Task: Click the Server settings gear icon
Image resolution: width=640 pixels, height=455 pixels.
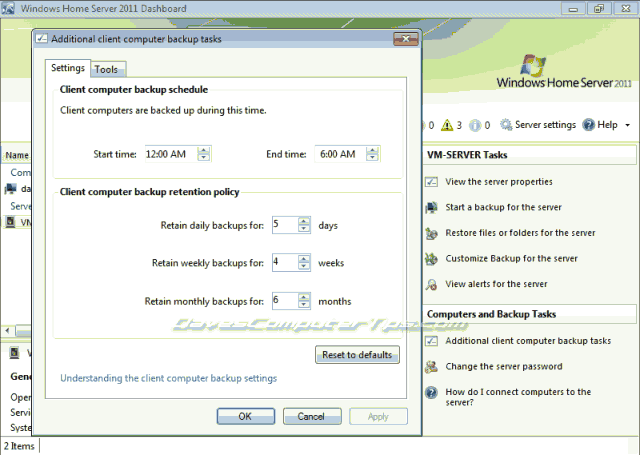Action: click(506, 124)
